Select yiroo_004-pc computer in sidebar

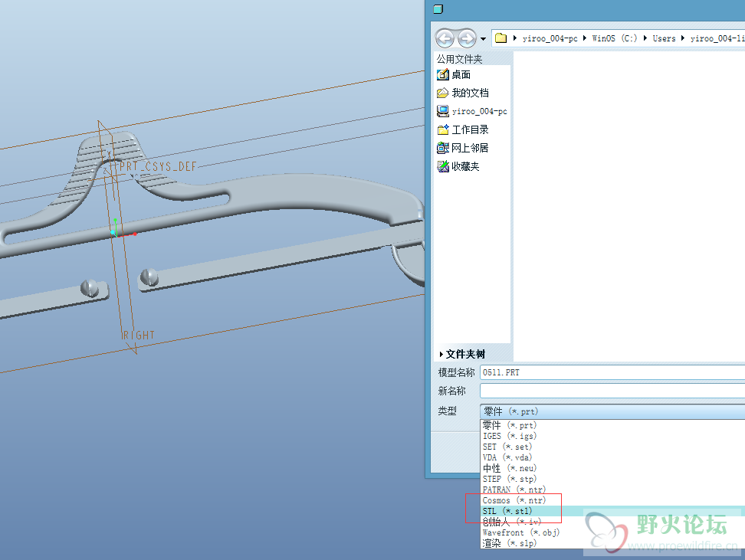tap(478, 111)
